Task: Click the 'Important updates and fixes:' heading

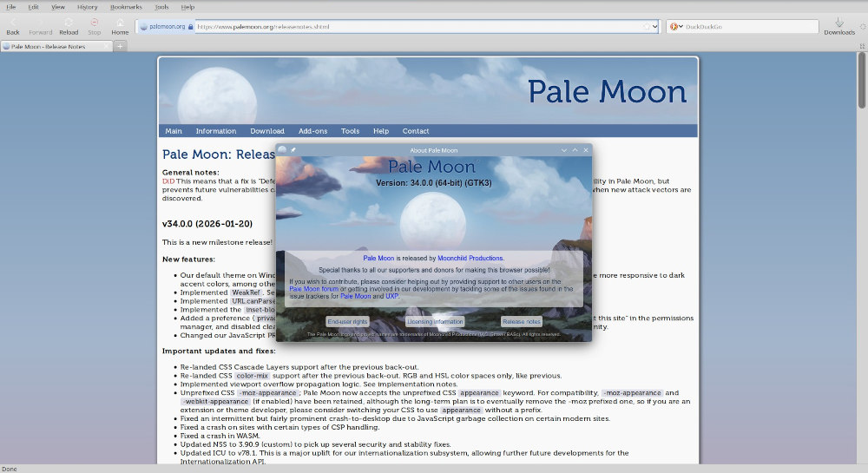Action: (219, 351)
